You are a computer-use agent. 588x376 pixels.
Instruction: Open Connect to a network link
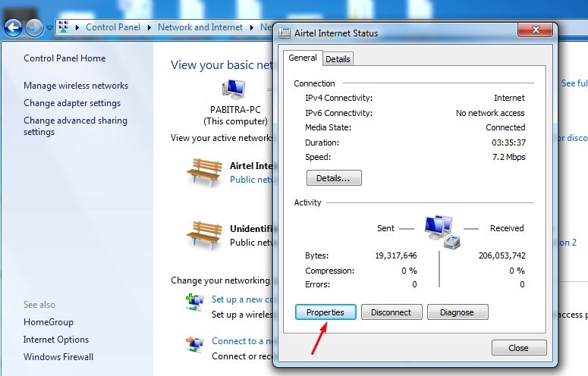point(243,341)
